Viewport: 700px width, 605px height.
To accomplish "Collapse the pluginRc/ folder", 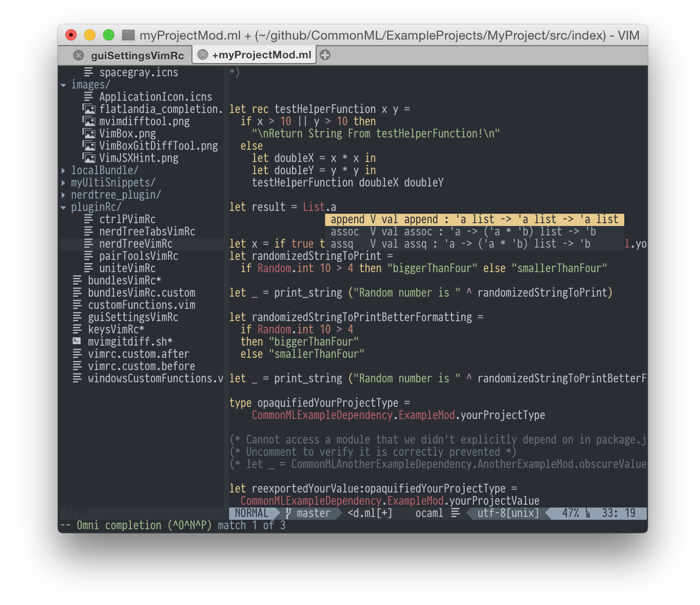I will pos(63,208).
